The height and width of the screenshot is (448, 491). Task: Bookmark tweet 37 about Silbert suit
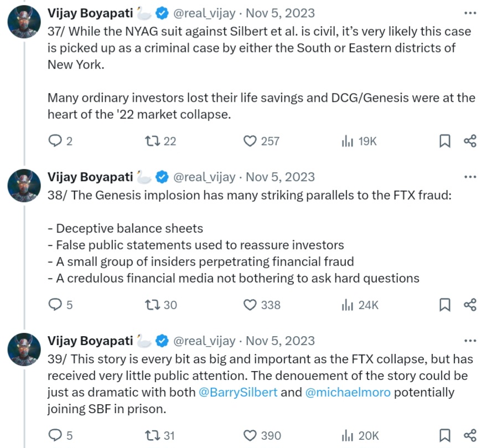(445, 141)
